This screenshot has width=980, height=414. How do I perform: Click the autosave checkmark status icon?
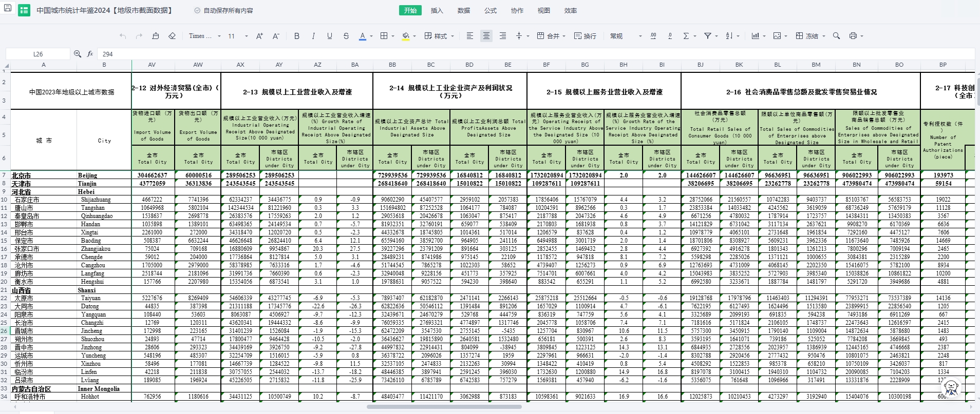[x=198, y=10]
